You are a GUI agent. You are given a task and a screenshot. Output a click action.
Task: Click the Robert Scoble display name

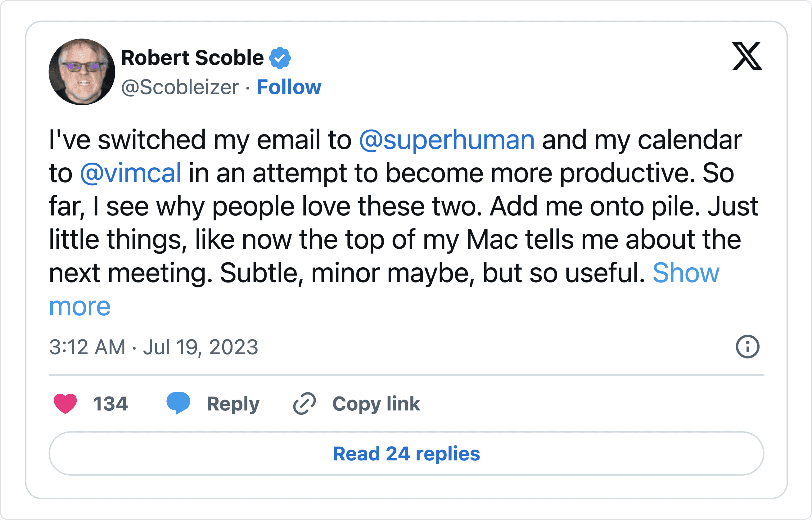pyautogui.click(x=192, y=58)
